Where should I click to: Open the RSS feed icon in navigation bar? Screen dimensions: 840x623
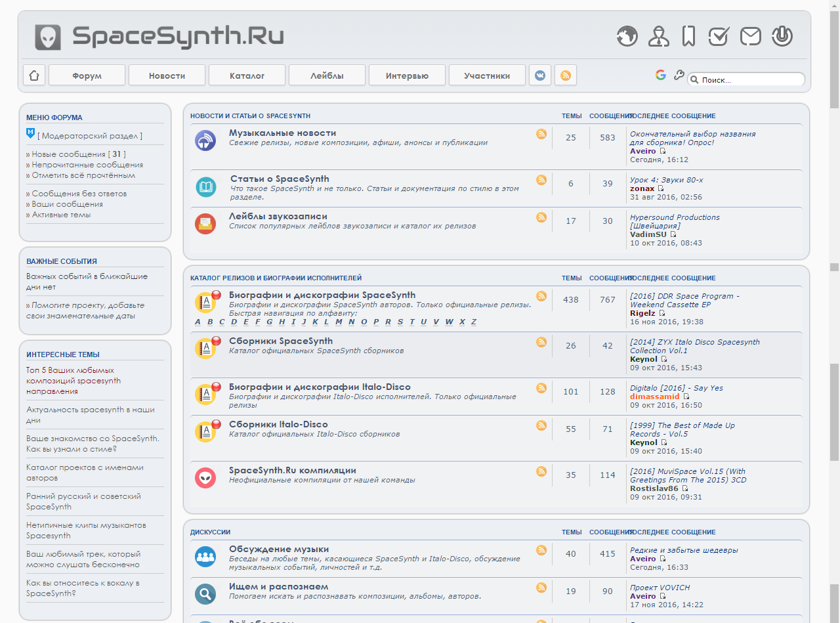(565, 75)
